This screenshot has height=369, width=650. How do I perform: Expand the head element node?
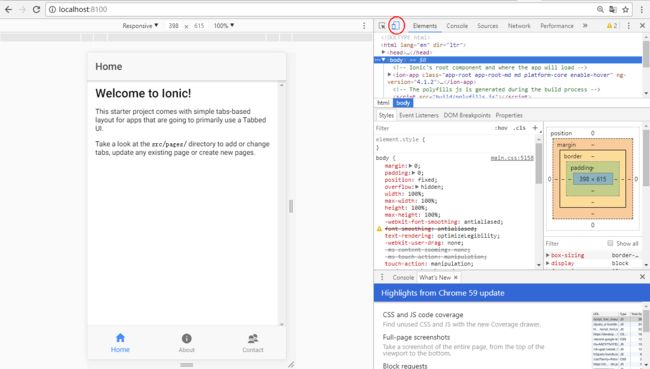point(383,52)
